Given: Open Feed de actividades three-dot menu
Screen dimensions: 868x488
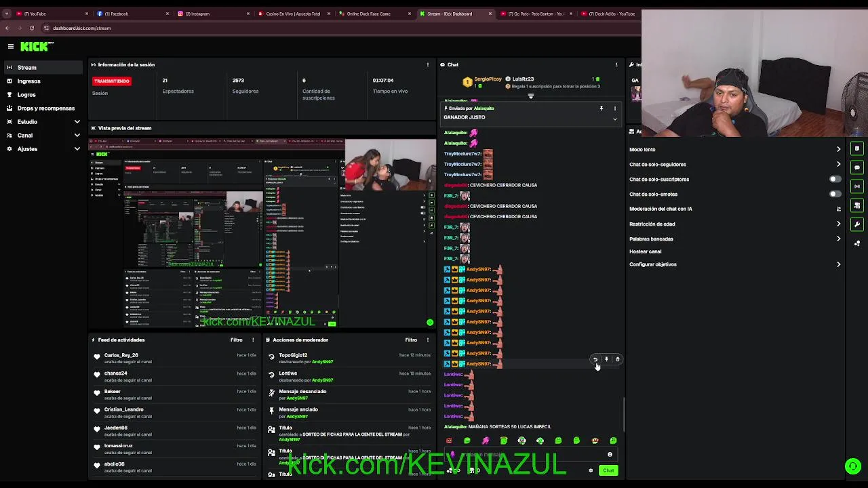Looking at the screenshot, I should click(253, 340).
